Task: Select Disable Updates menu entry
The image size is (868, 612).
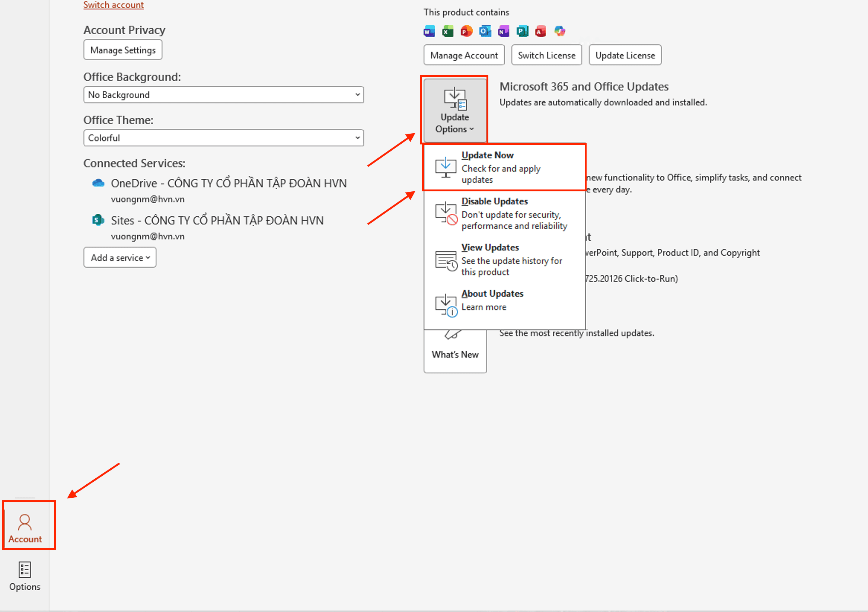Action: tap(504, 213)
